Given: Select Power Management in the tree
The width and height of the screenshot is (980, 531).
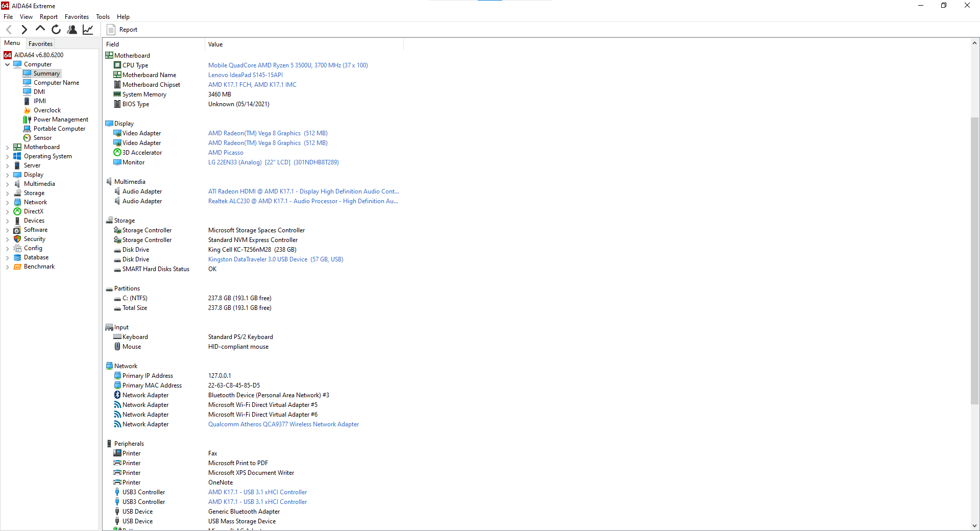Looking at the screenshot, I should click(x=61, y=119).
